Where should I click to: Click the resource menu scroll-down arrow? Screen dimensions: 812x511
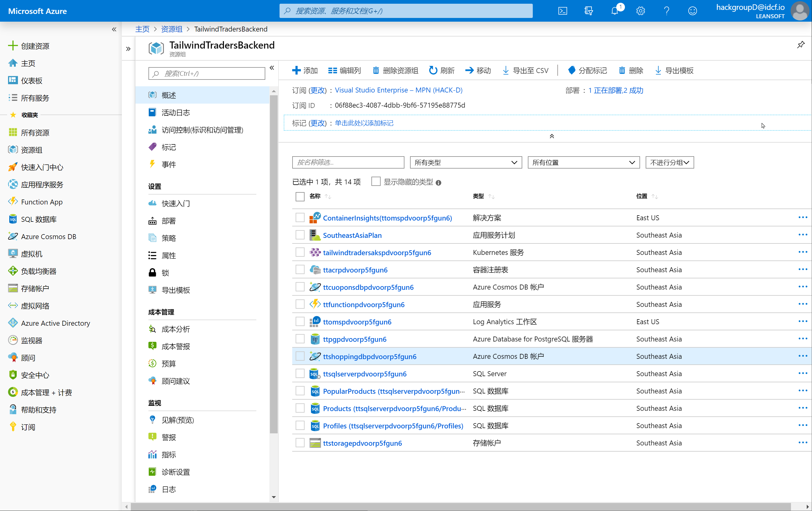tap(273, 497)
